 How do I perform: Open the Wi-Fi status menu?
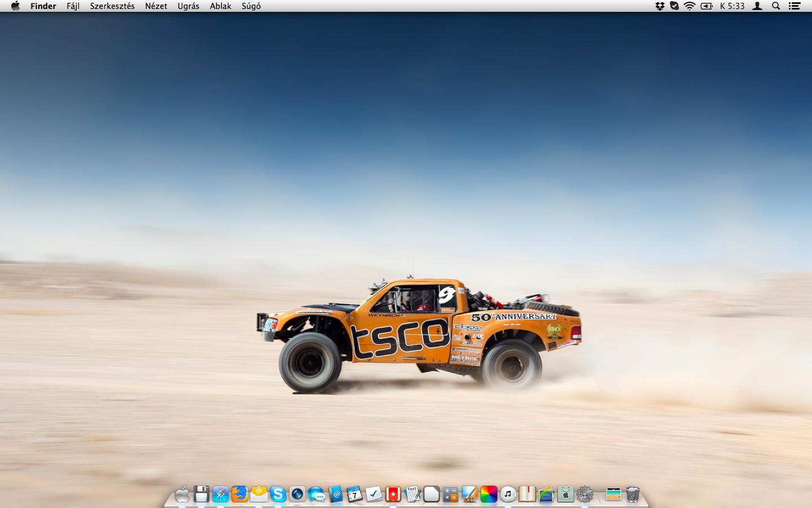point(690,6)
